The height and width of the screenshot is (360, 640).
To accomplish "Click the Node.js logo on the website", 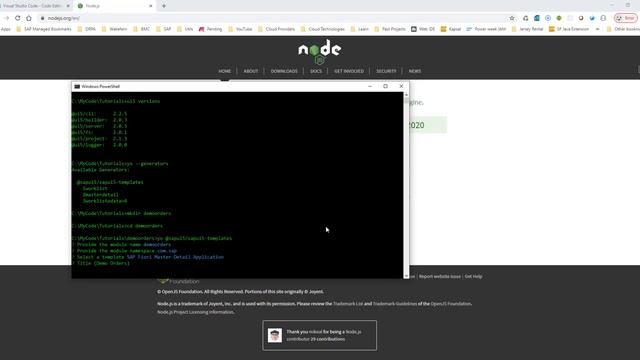I will 320,51.
